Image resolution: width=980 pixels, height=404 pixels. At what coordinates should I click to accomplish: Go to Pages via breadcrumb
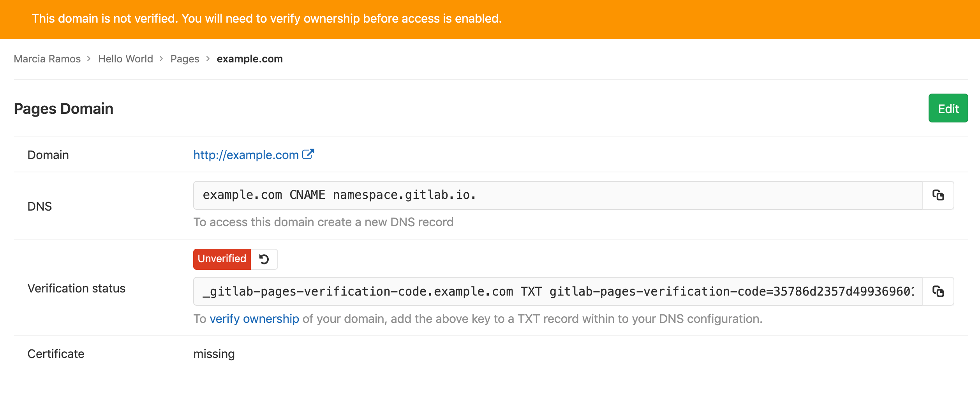(x=185, y=58)
